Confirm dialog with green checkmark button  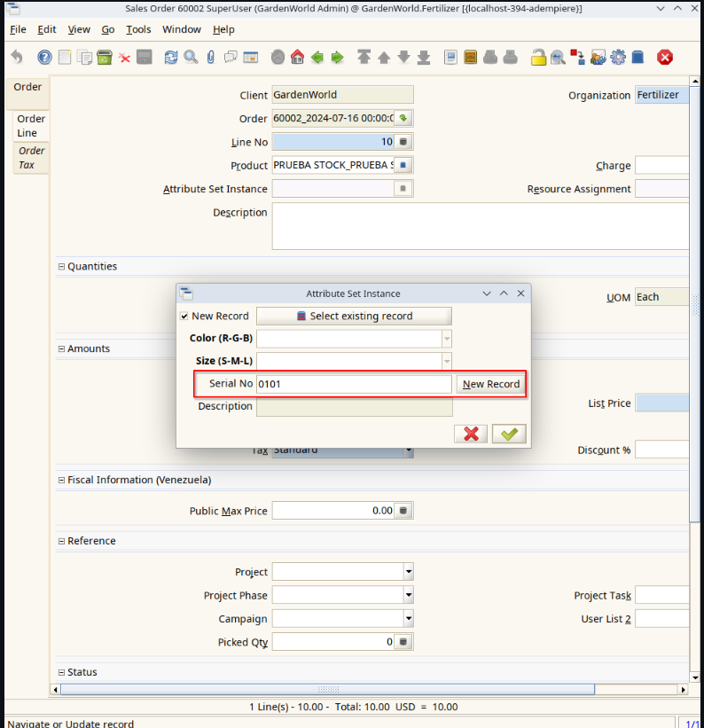coord(509,434)
